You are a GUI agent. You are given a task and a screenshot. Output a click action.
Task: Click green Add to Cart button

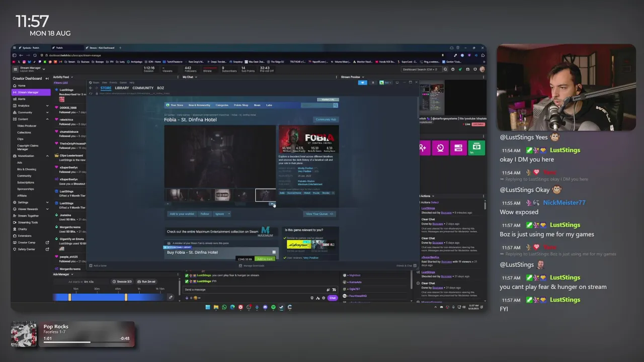point(264,259)
